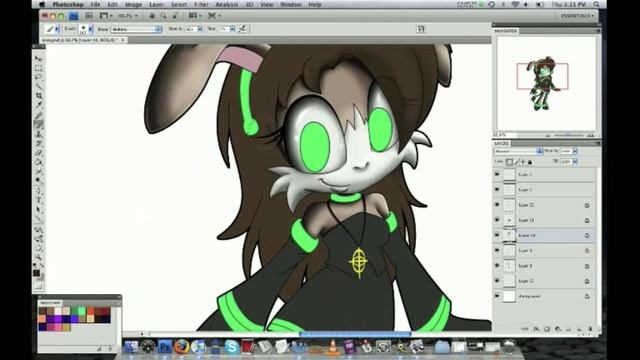This screenshot has height=360, width=640.
Task: Pick the Rotate View tool in application bar
Action: (x=175, y=16)
